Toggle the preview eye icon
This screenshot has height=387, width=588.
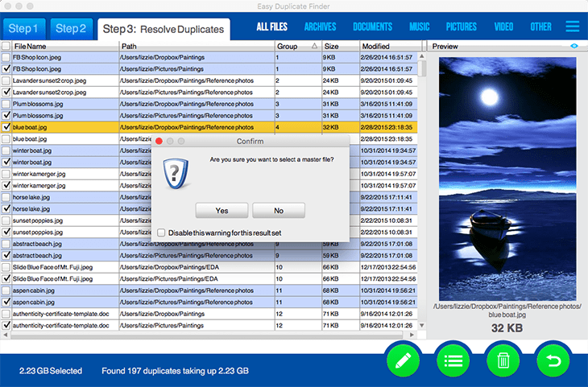tap(574, 47)
